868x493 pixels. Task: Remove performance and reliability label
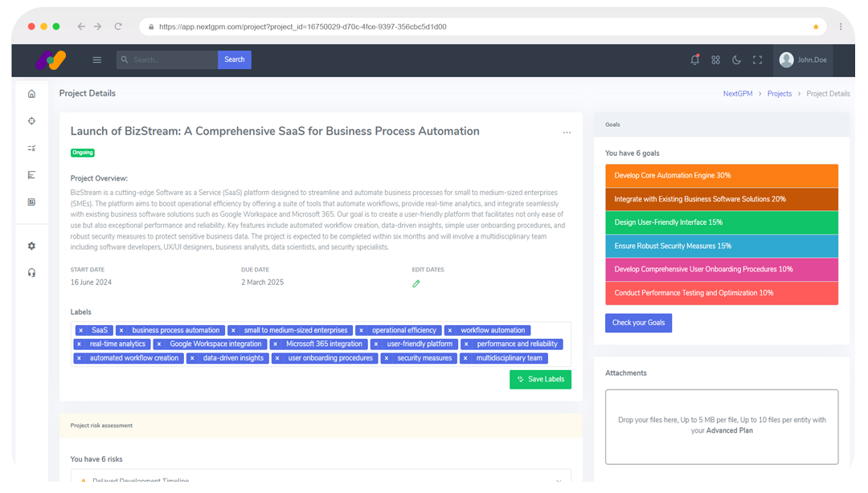pyautogui.click(x=466, y=344)
